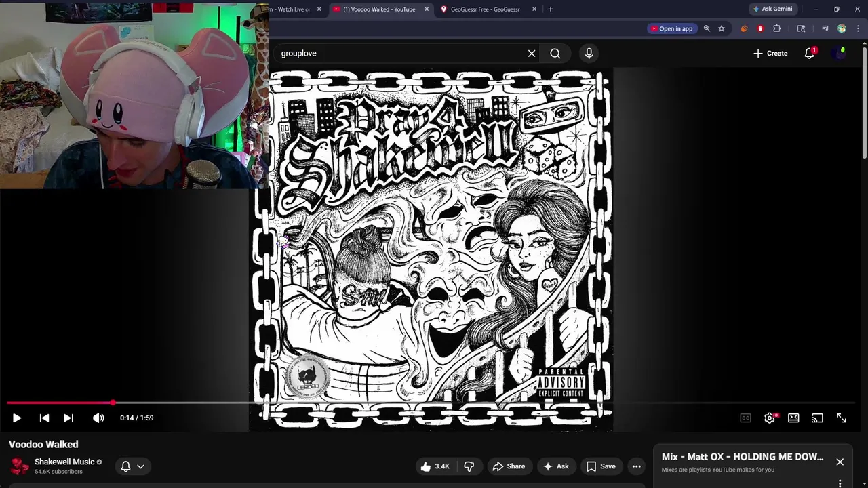Like the video with 3.4K likes
This screenshot has width=868, height=488.
(434, 466)
